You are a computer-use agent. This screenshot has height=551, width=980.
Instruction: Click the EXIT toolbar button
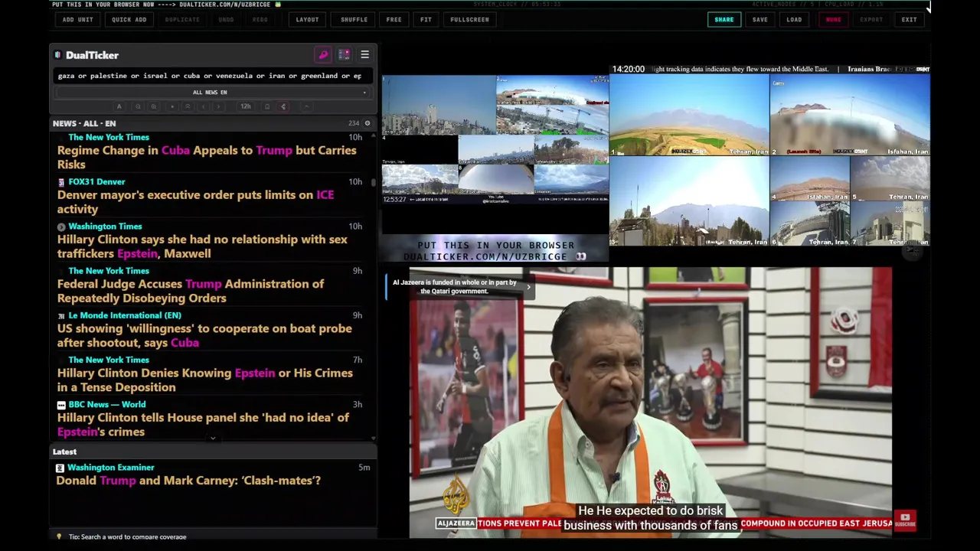tap(910, 19)
